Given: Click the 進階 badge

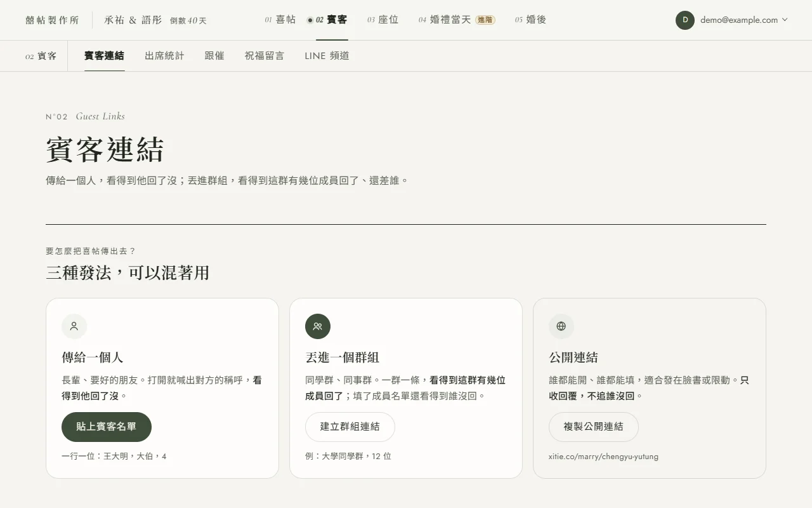Looking at the screenshot, I should point(485,20).
